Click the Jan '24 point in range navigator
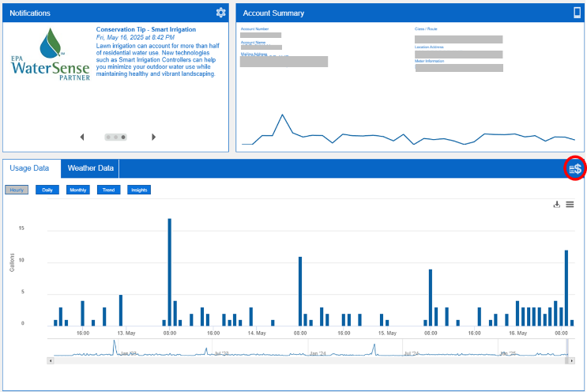 click(x=316, y=353)
